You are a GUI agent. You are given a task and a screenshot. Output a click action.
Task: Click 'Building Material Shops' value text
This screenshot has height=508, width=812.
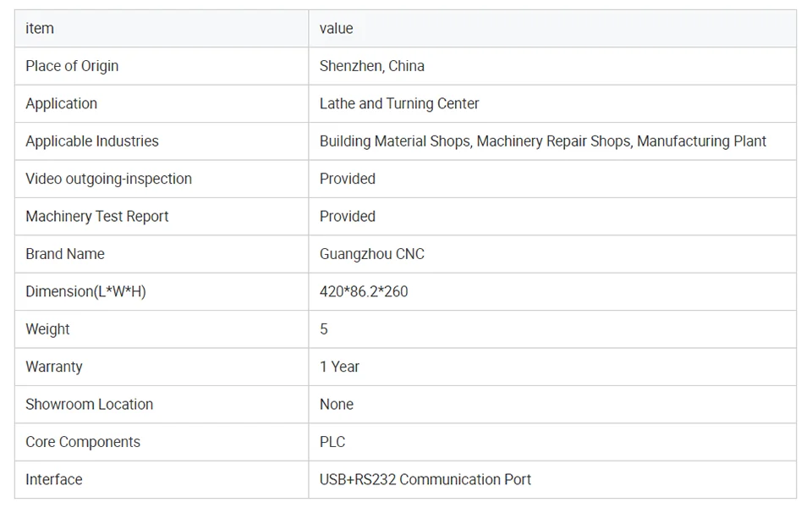tap(394, 141)
